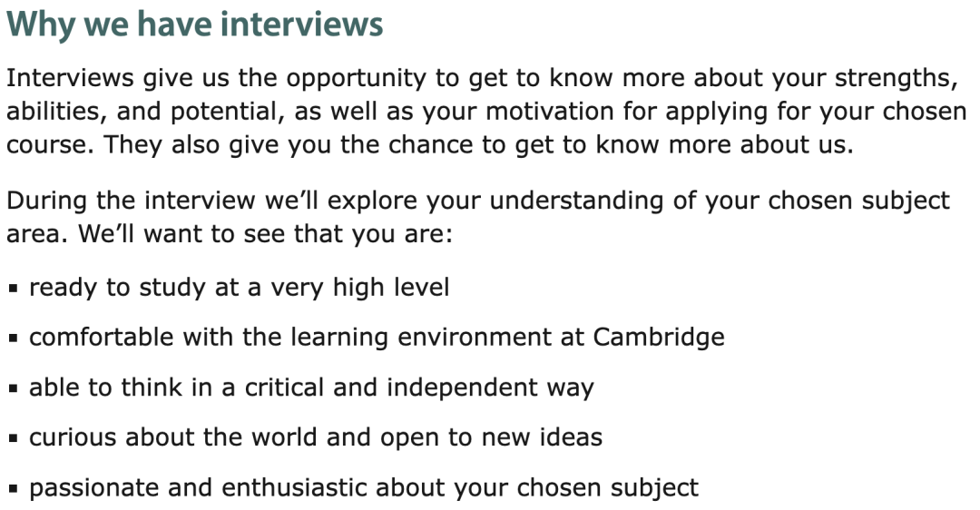Viewport: 980px width, 510px height.
Task: Click the bullet before 'ready to study'
Action: (14, 289)
